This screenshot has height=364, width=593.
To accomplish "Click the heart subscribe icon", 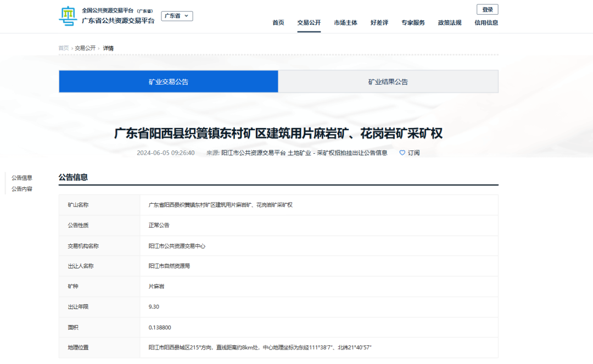I will pos(402,153).
